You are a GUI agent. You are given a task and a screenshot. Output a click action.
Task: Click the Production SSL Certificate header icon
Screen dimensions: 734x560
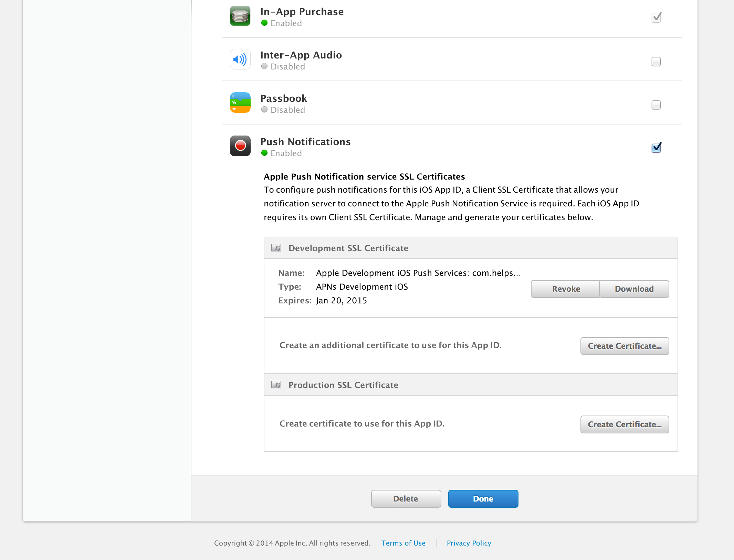[276, 385]
